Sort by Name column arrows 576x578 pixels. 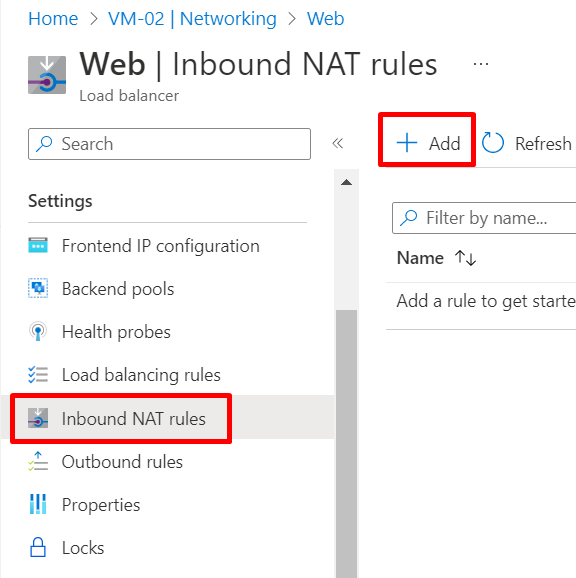pos(465,258)
